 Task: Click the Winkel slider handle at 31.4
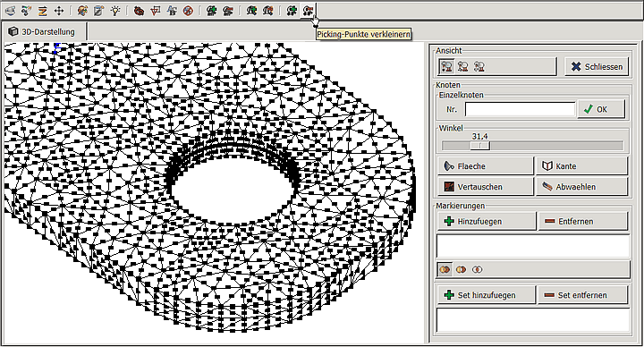[x=479, y=146]
